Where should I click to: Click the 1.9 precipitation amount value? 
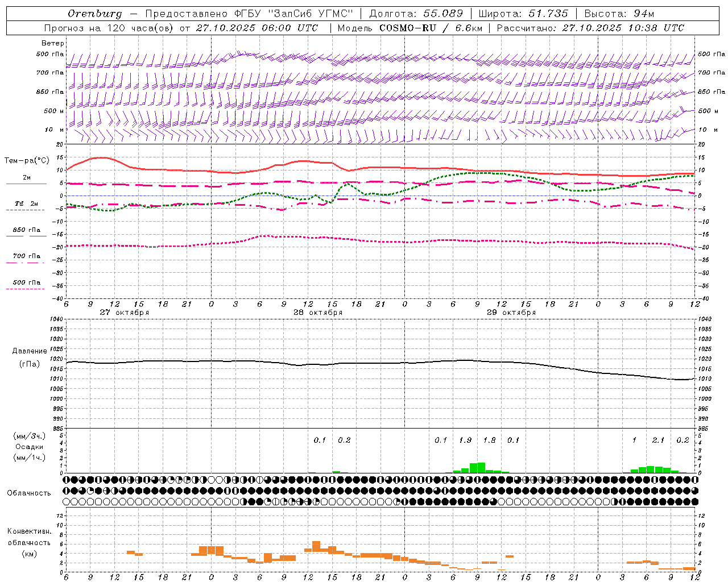(x=465, y=440)
